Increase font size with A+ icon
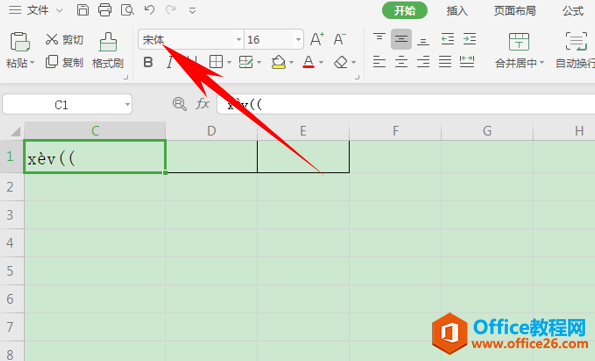The width and height of the screenshot is (595, 361). [317, 39]
